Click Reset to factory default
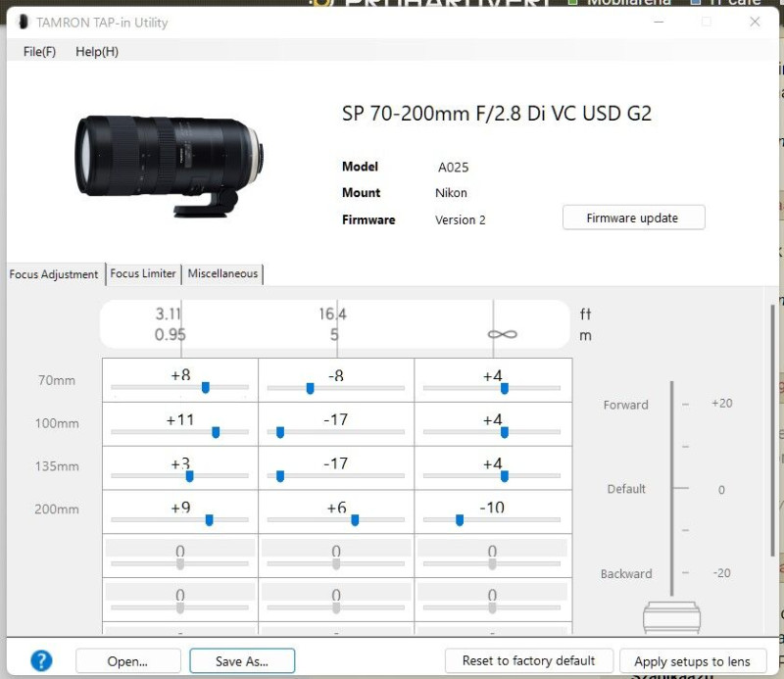The height and width of the screenshot is (679, 784). click(528, 661)
